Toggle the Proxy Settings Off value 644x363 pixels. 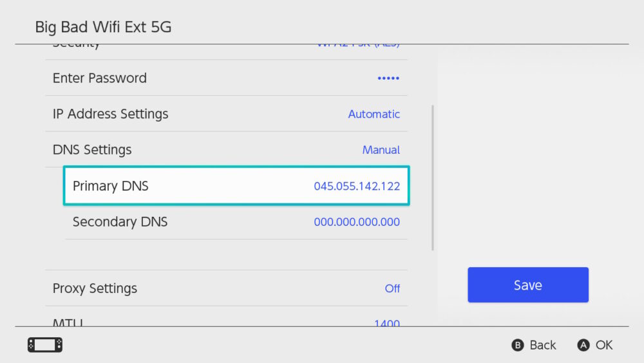[392, 288]
